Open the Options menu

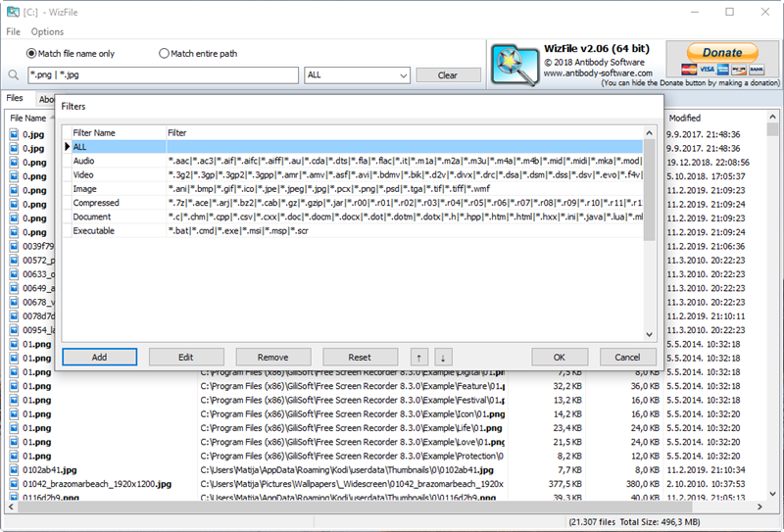pos(47,32)
